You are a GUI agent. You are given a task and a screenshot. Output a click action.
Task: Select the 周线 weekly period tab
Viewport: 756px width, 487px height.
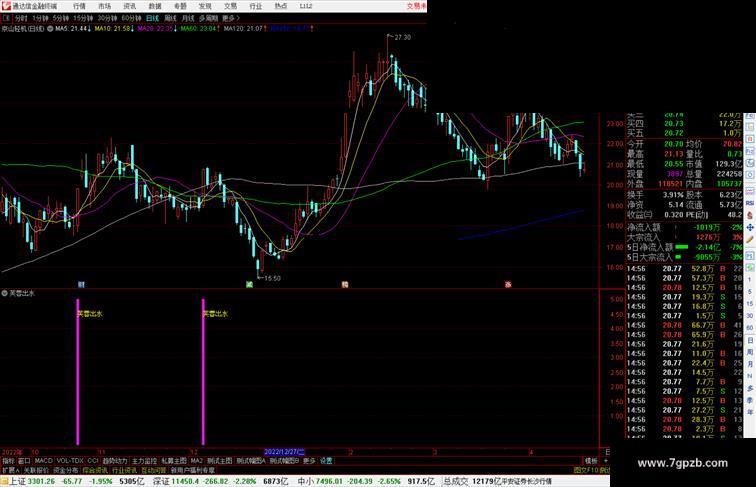coord(170,18)
